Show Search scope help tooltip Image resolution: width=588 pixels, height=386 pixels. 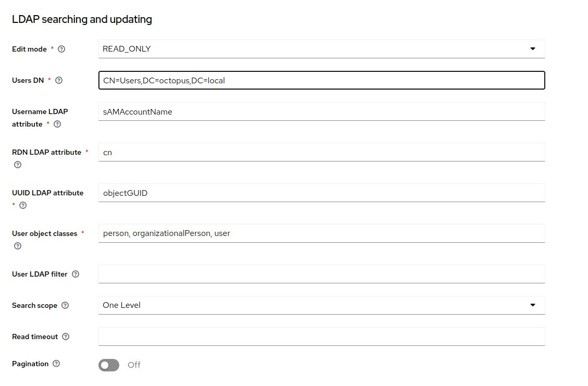pyautogui.click(x=65, y=305)
